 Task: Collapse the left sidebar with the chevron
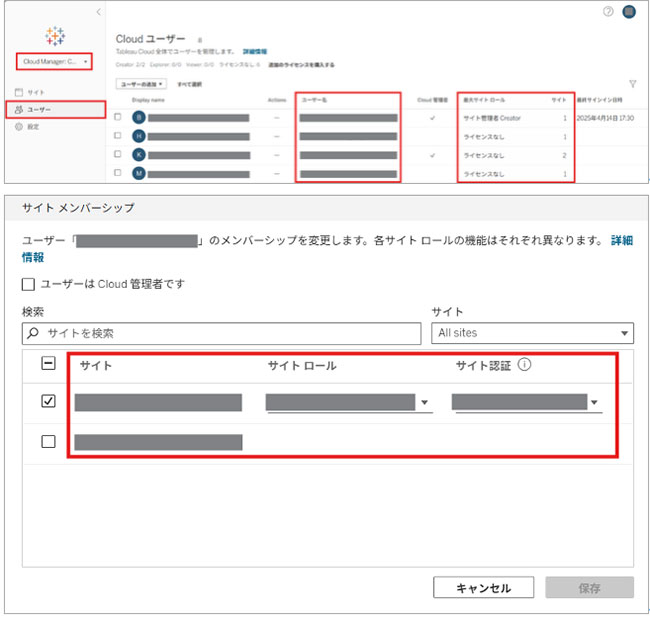(98, 11)
